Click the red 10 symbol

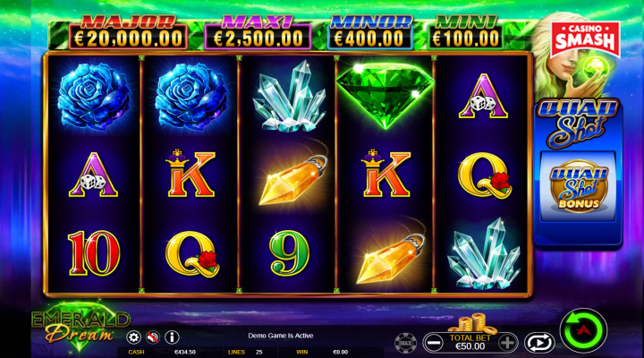click(94, 252)
